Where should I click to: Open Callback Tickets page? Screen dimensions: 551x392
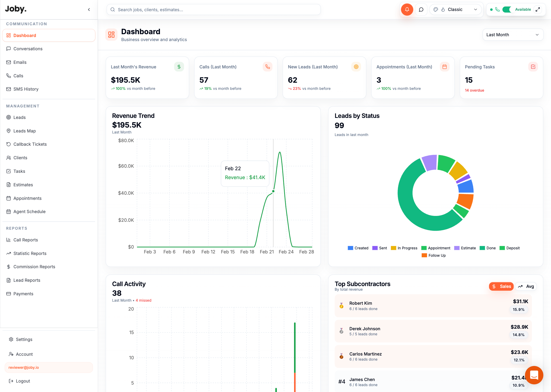tap(49, 144)
